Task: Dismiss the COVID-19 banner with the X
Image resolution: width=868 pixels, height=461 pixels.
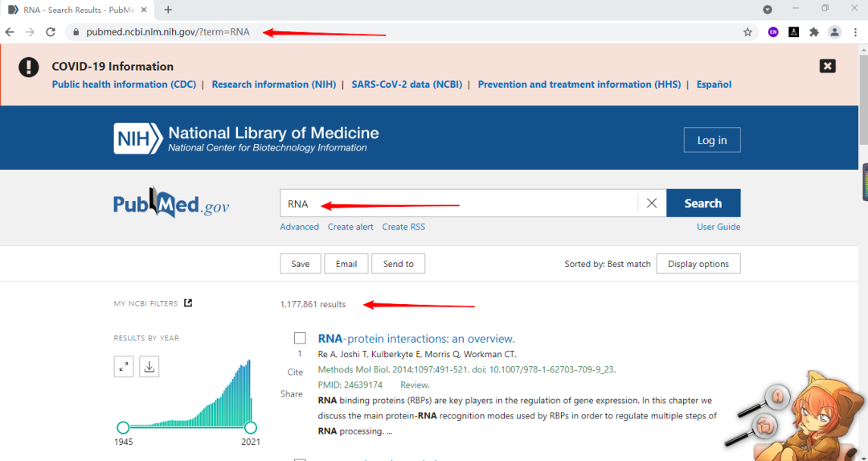Action: (828, 66)
